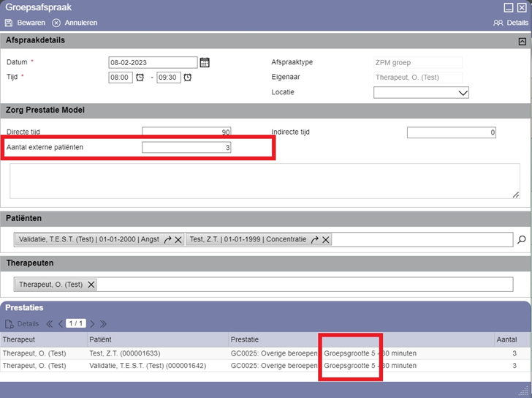Click the clock icon beside start time 08:00
Image resolution: width=532 pixels, height=398 pixels.
[140, 78]
